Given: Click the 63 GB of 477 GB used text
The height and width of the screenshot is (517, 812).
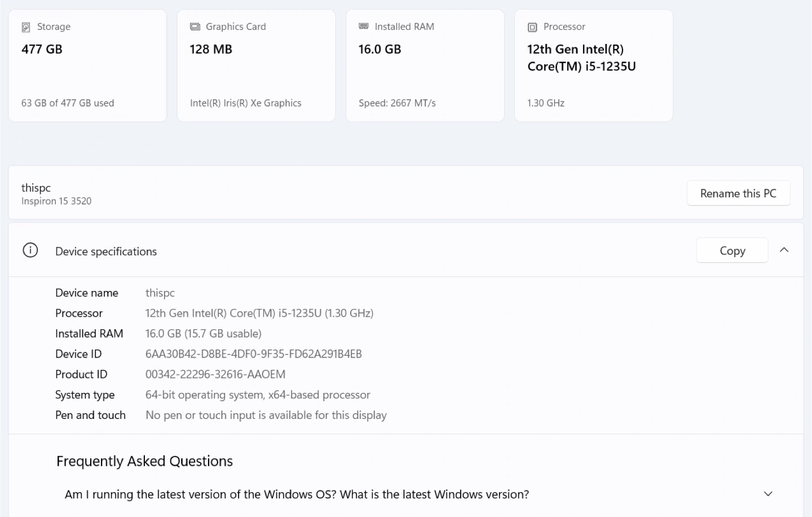Looking at the screenshot, I should [68, 103].
